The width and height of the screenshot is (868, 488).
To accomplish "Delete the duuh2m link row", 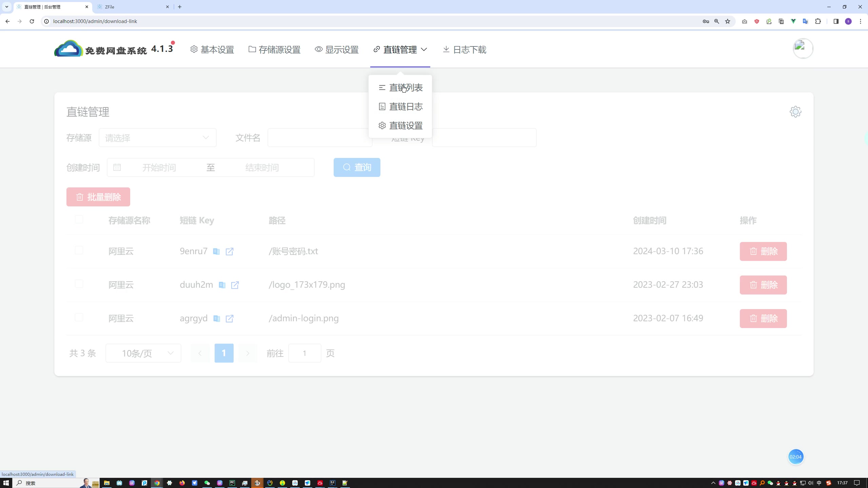I will [x=763, y=285].
